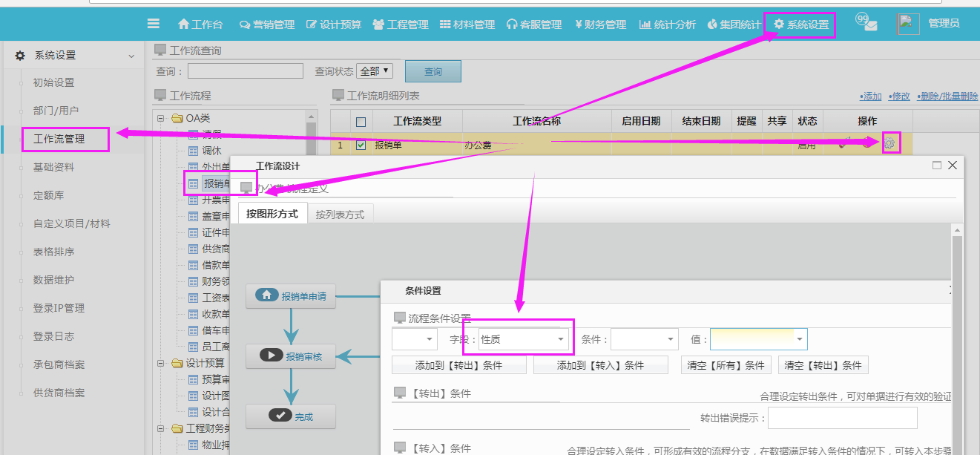Click the blue 查询 button

click(x=433, y=71)
